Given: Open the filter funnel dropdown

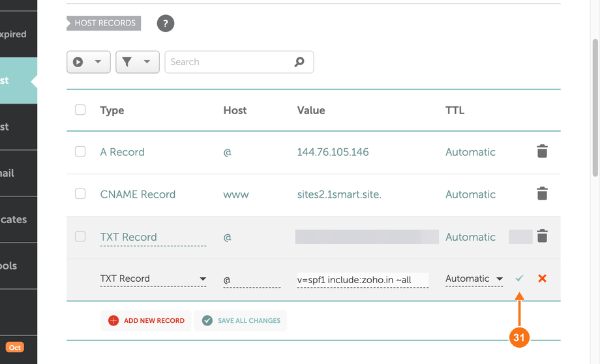Looking at the screenshot, I should [138, 62].
